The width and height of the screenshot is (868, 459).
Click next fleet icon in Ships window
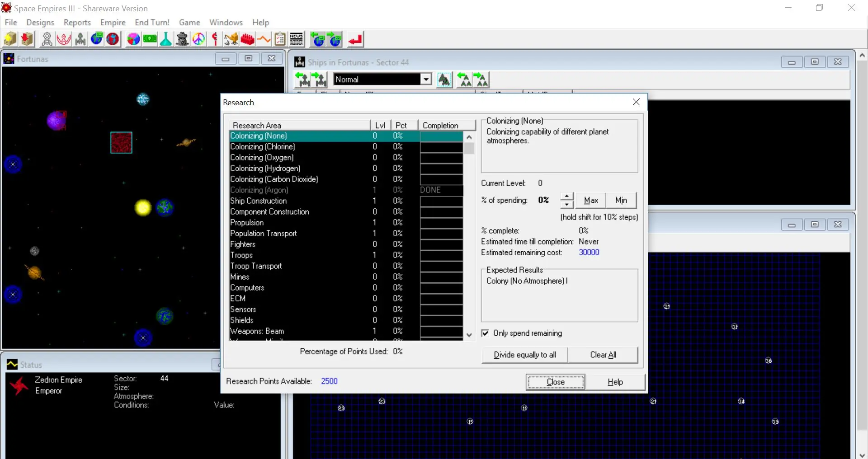481,80
